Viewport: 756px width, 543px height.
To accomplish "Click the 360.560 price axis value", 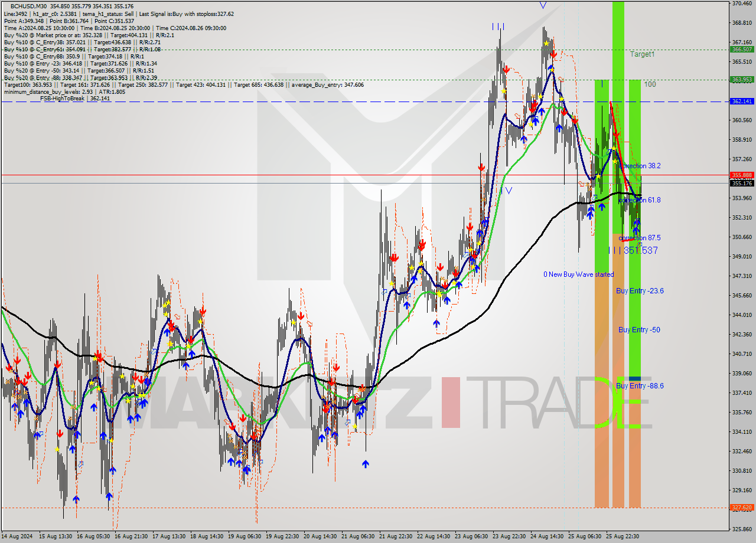I will [742, 120].
